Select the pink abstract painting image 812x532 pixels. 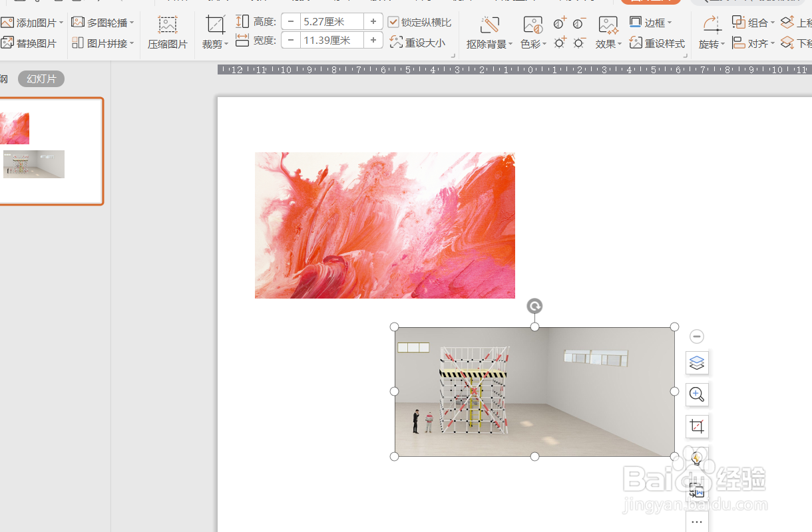tap(385, 225)
